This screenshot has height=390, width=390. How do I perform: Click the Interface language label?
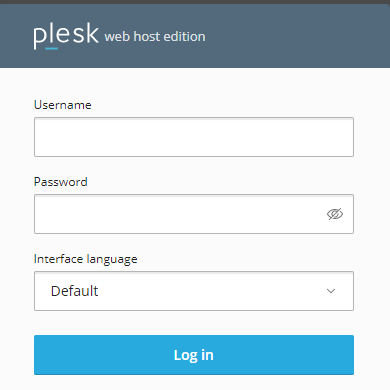coord(86,259)
